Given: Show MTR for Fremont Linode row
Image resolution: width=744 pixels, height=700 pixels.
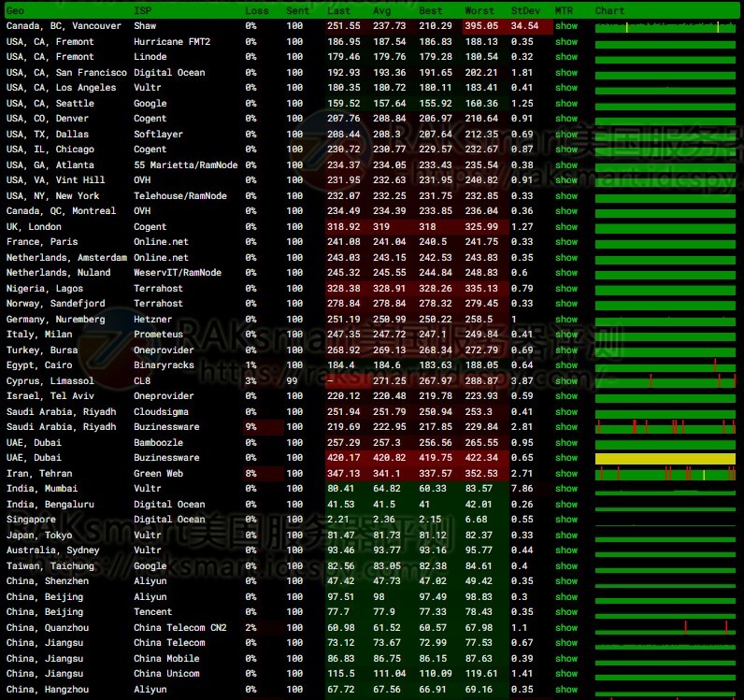Looking at the screenshot, I should pyautogui.click(x=566, y=57).
